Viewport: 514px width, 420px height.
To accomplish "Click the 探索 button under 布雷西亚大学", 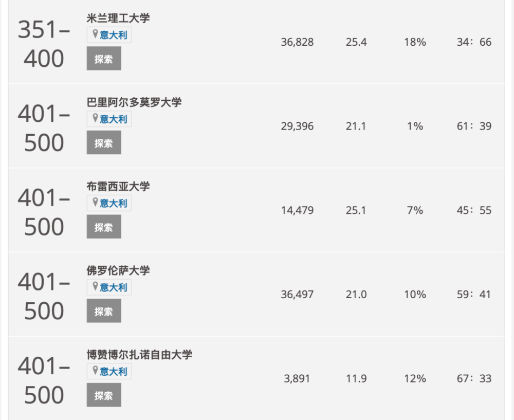I will (104, 227).
